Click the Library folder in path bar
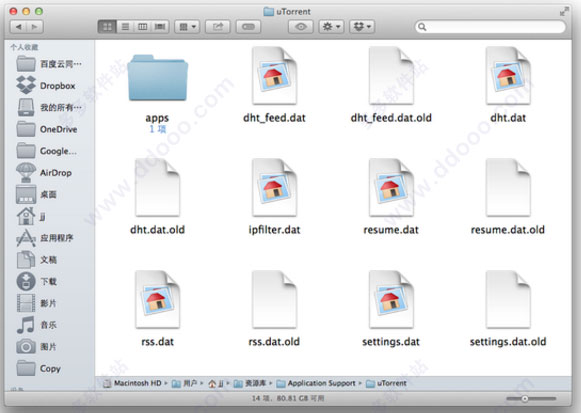This screenshot has width=581, height=413. click(x=250, y=383)
